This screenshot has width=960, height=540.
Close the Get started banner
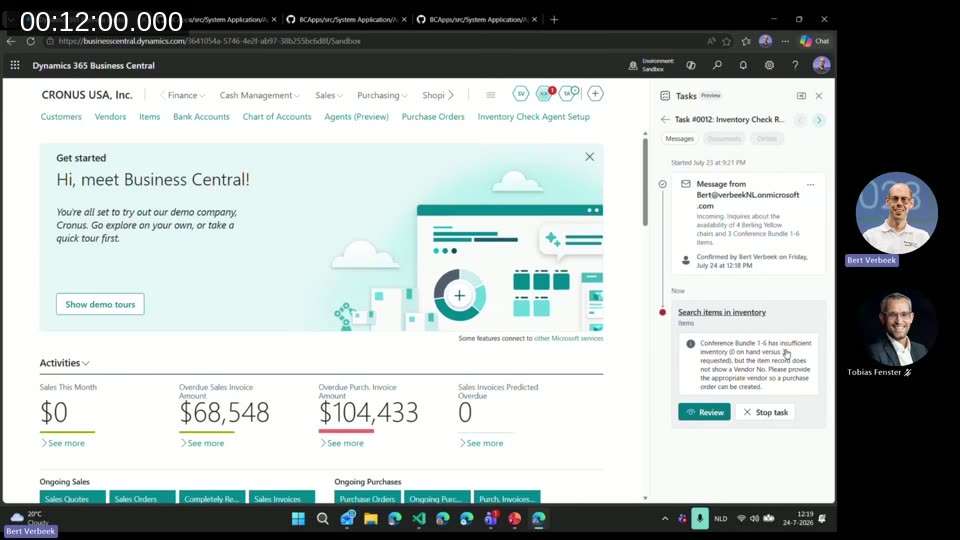[589, 157]
